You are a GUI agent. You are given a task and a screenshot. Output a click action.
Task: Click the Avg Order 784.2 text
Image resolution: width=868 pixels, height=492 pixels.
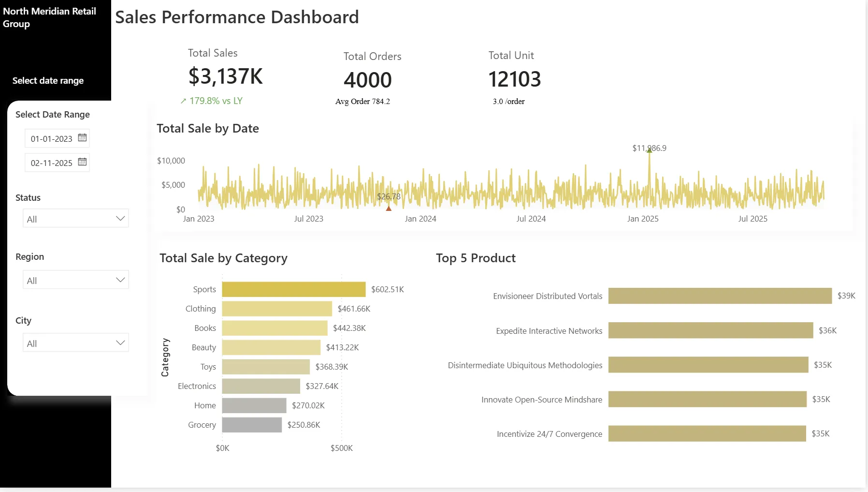coord(362,101)
